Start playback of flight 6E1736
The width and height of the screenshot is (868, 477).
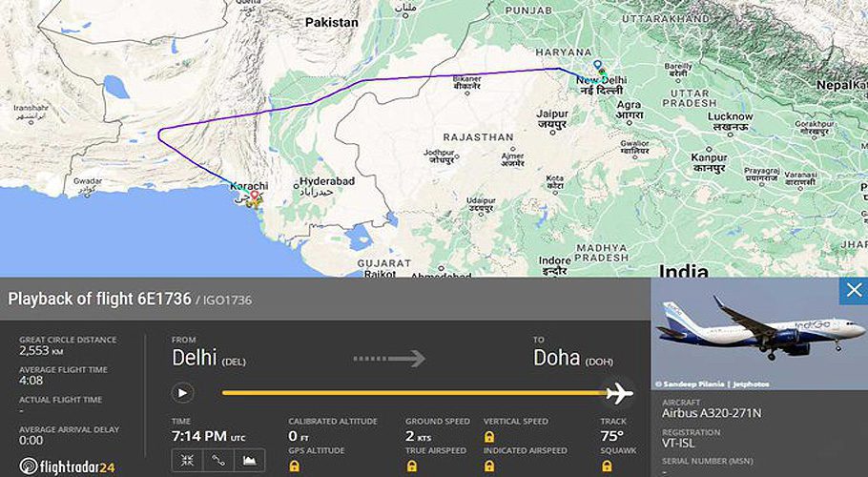tap(183, 393)
